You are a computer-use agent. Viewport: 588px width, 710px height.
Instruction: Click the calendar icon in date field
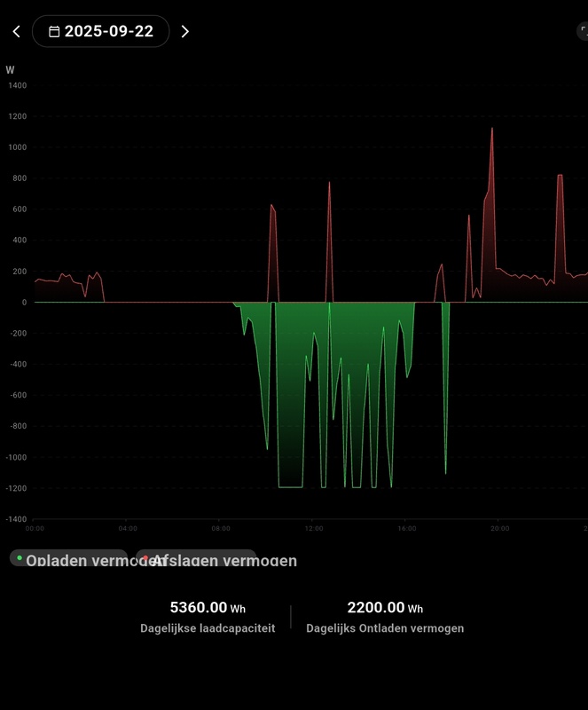tap(54, 31)
